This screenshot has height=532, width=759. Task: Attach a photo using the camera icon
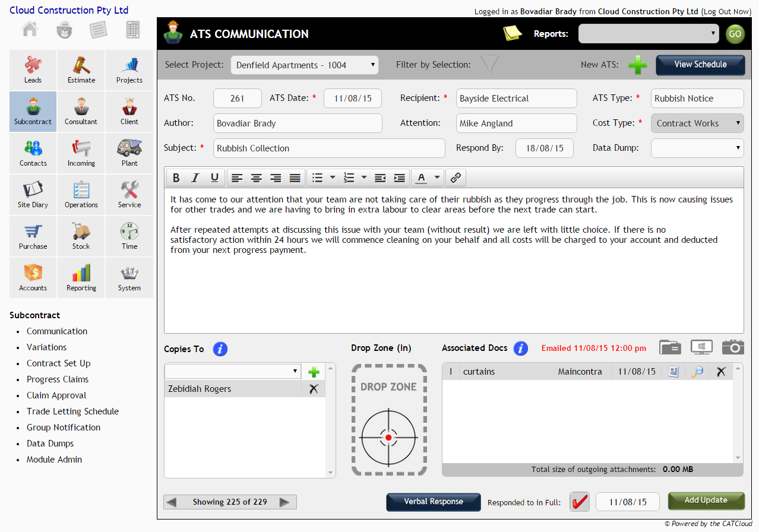(733, 348)
